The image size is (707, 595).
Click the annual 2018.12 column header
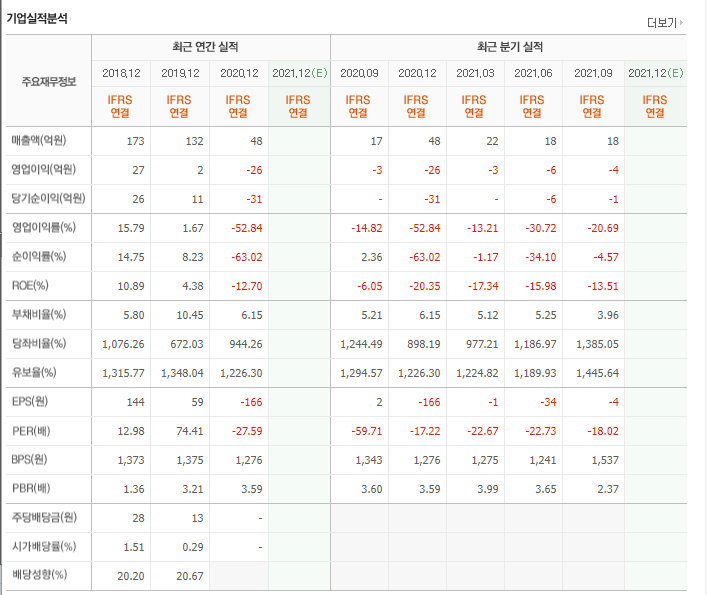coord(121,73)
